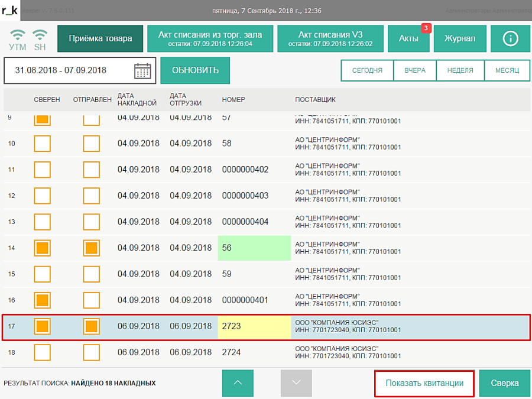Image resolution: width=532 pixels, height=399 pixels.
Task: Switch to Приёмка товара tab
Action: (100, 39)
